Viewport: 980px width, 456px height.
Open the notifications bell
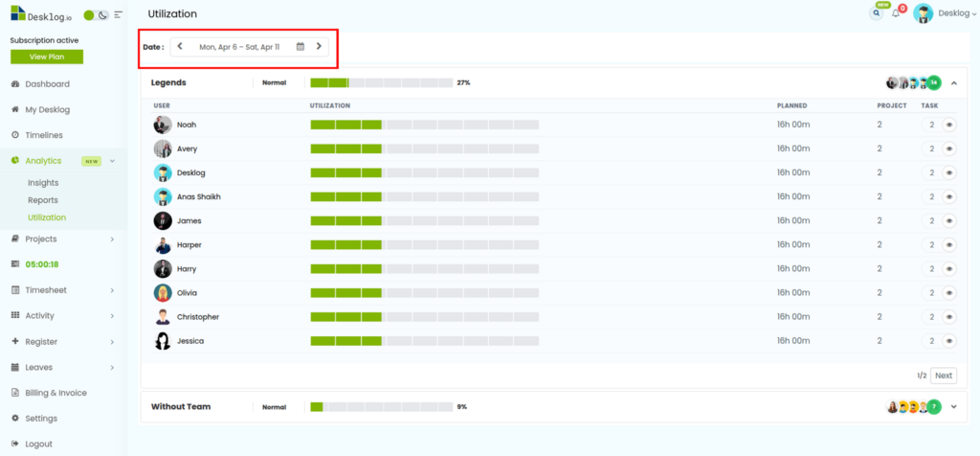[897, 13]
